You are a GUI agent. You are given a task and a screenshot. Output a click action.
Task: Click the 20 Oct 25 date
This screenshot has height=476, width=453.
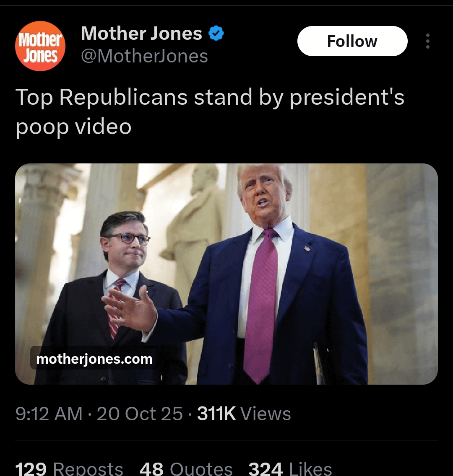tap(140, 414)
